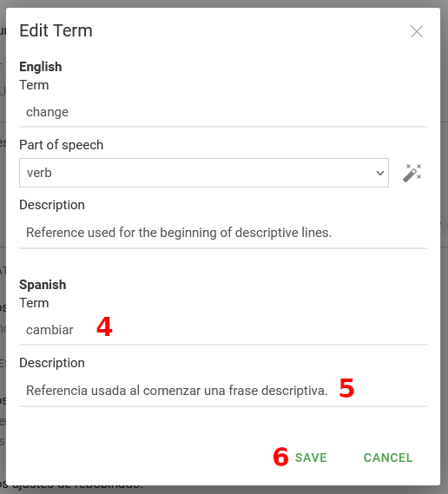Screen dimensions: 448x494
Task: Save the edited term
Action: 311,458
